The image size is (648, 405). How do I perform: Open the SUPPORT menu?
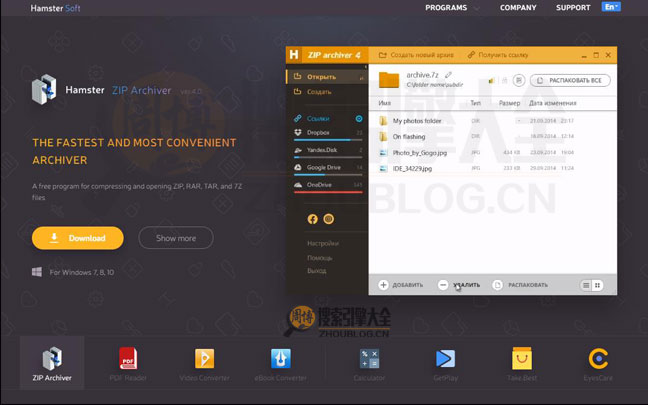(x=573, y=8)
